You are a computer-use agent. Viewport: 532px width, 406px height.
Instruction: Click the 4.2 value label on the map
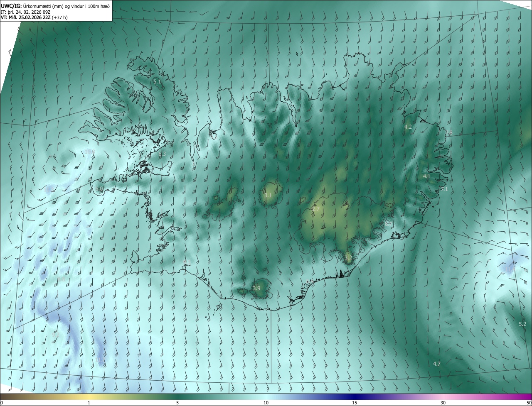click(x=408, y=127)
